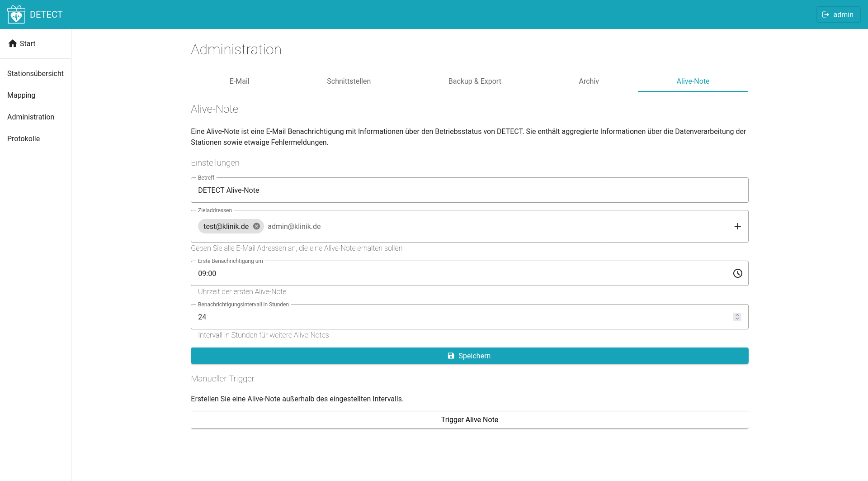Click the Erste Benachrichtigung time field
The height and width of the screenshot is (481, 868).
point(452,274)
